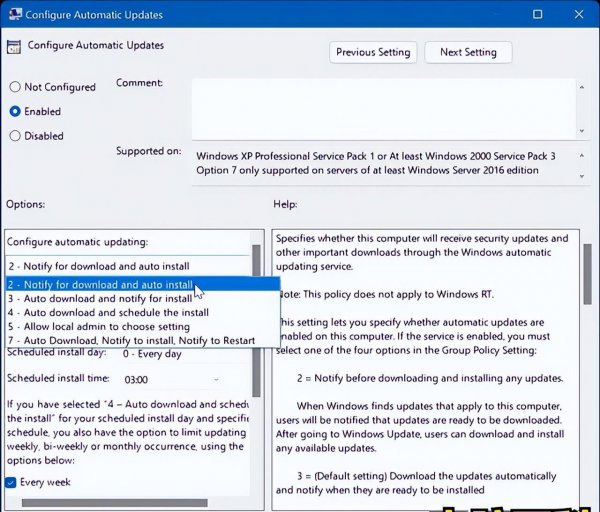Screen dimensions: 600x512
Task: Choose 4 - Auto download and schedule the install
Action: coord(143,313)
